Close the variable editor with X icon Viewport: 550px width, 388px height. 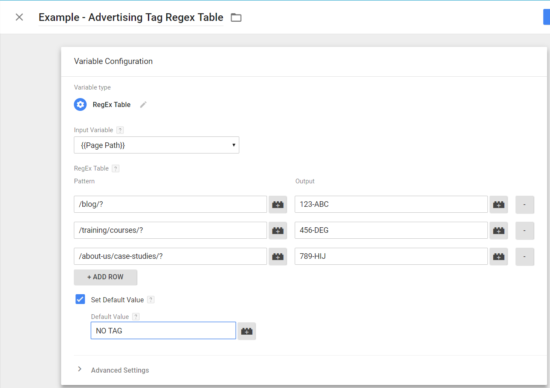pyautogui.click(x=19, y=17)
